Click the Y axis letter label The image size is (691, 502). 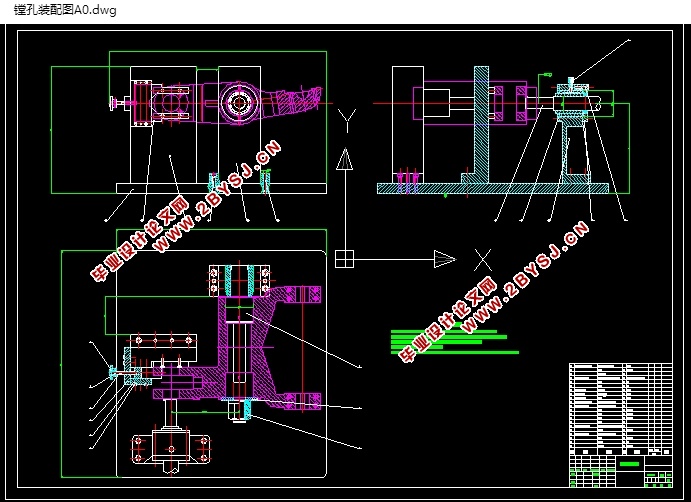coord(347,121)
